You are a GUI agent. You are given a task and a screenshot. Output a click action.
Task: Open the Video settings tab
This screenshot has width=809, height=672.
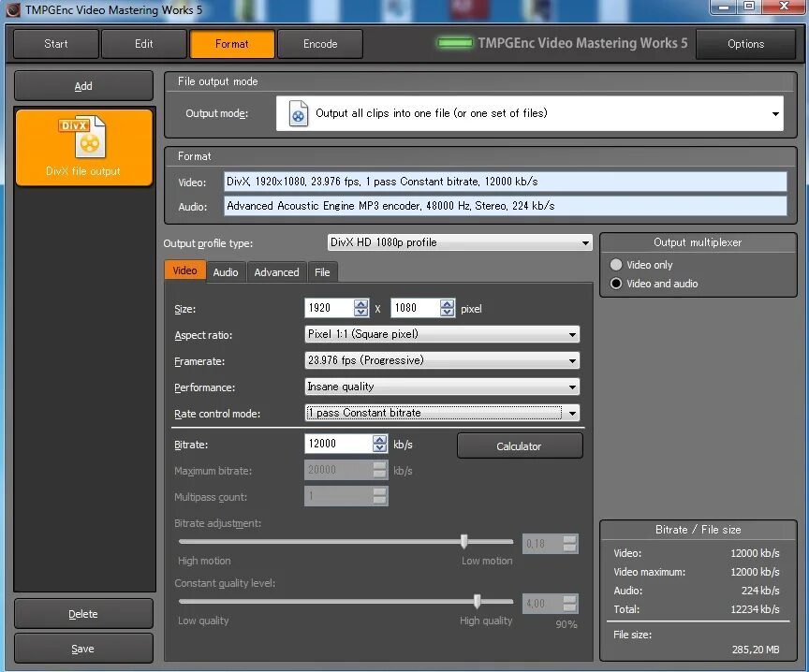click(x=184, y=270)
